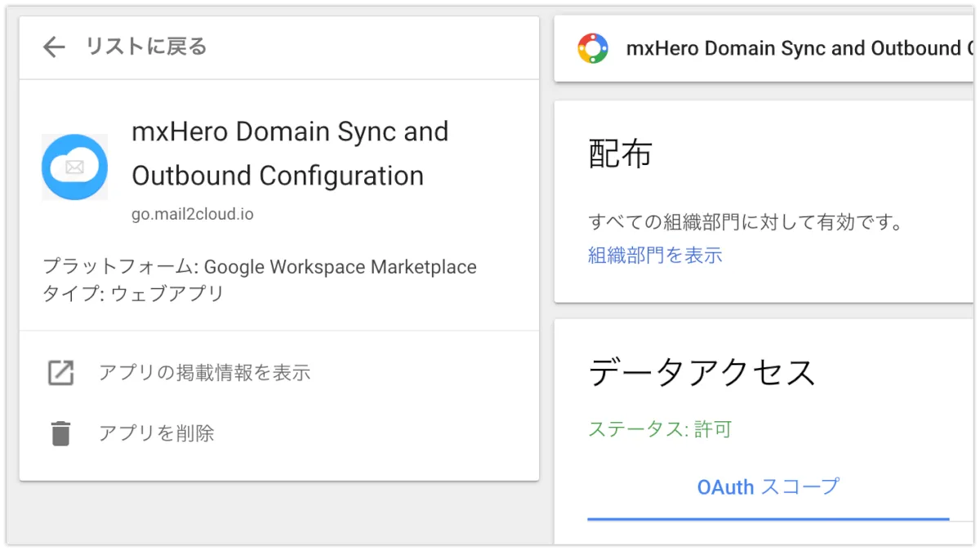Select アプリを削除 to remove the app
Viewport: 980px width, 551px height.
(156, 433)
